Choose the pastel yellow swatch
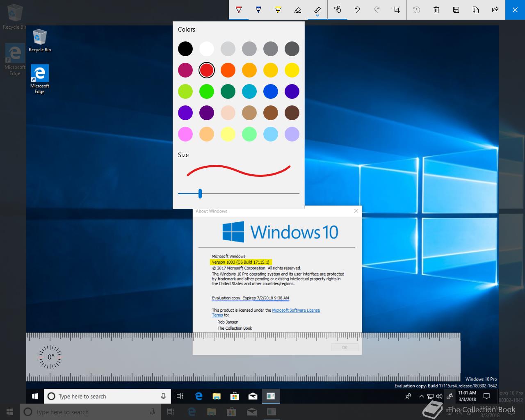 click(228, 134)
